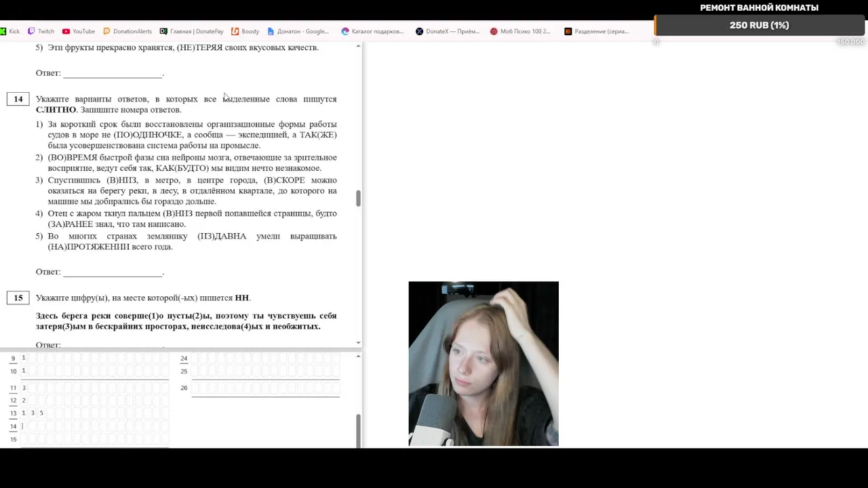Click the answer cells for row 24
Screen dimensions: 868x488
tap(265, 358)
